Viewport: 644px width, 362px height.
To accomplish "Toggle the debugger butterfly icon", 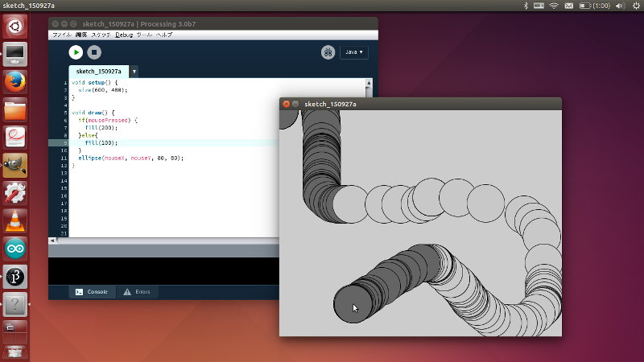I will (x=328, y=52).
